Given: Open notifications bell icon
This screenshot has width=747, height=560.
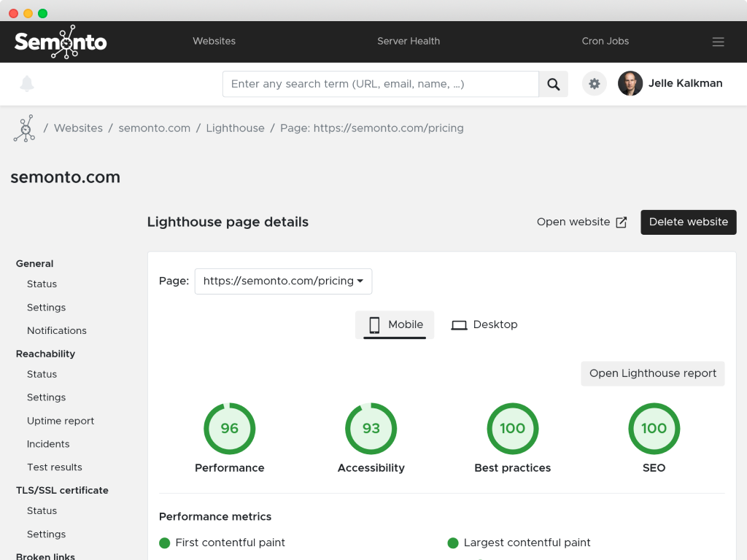Looking at the screenshot, I should [x=27, y=84].
